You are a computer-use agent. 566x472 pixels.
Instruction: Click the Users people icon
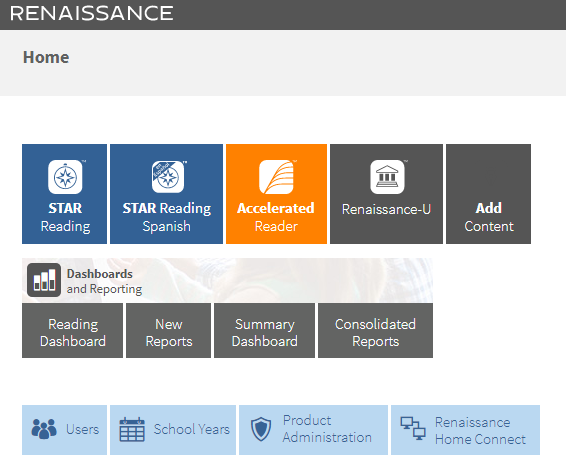[44, 429]
